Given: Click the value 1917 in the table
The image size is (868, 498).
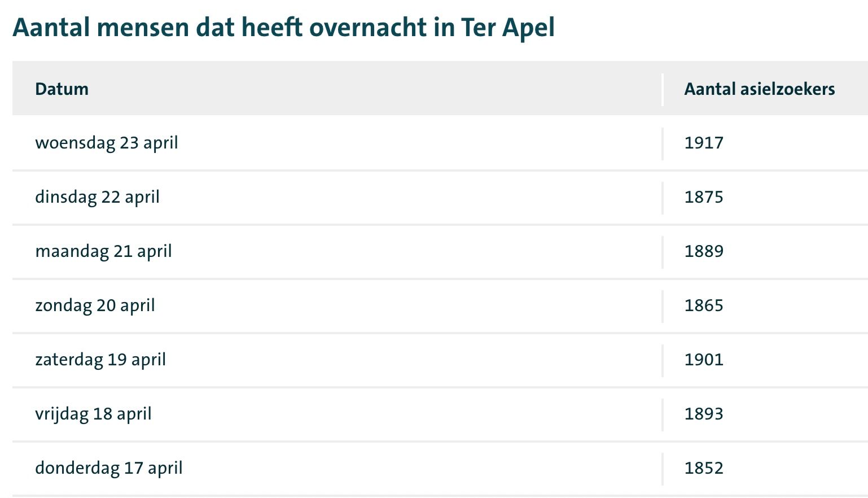Looking at the screenshot, I should [x=704, y=143].
